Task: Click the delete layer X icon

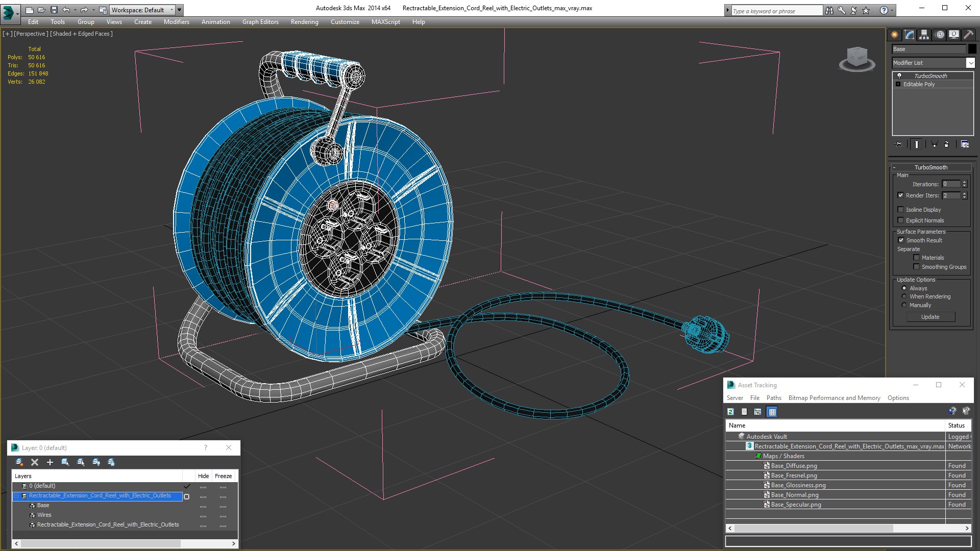Action: click(x=35, y=462)
